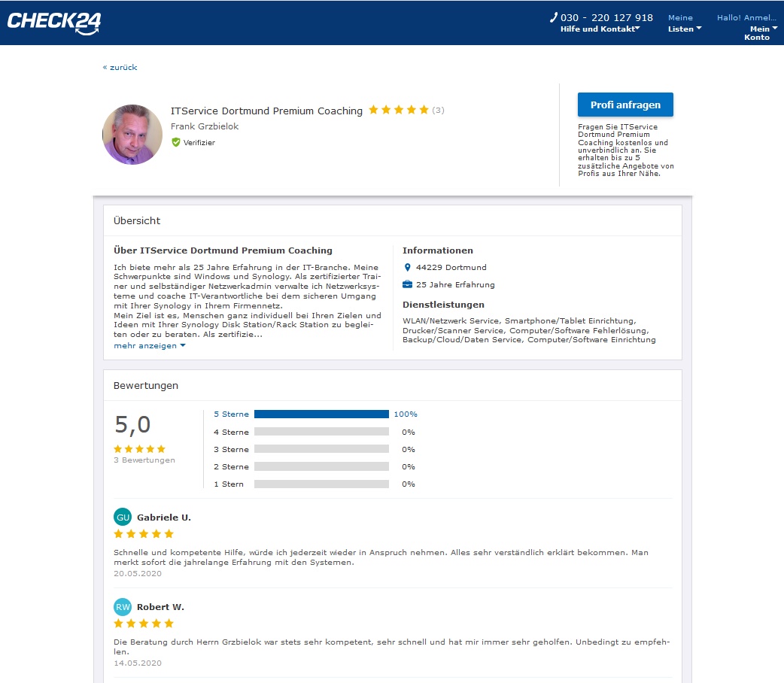The height and width of the screenshot is (683, 784).
Task: Click the CHECK24 logo
Action: pyautogui.click(x=54, y=23)
